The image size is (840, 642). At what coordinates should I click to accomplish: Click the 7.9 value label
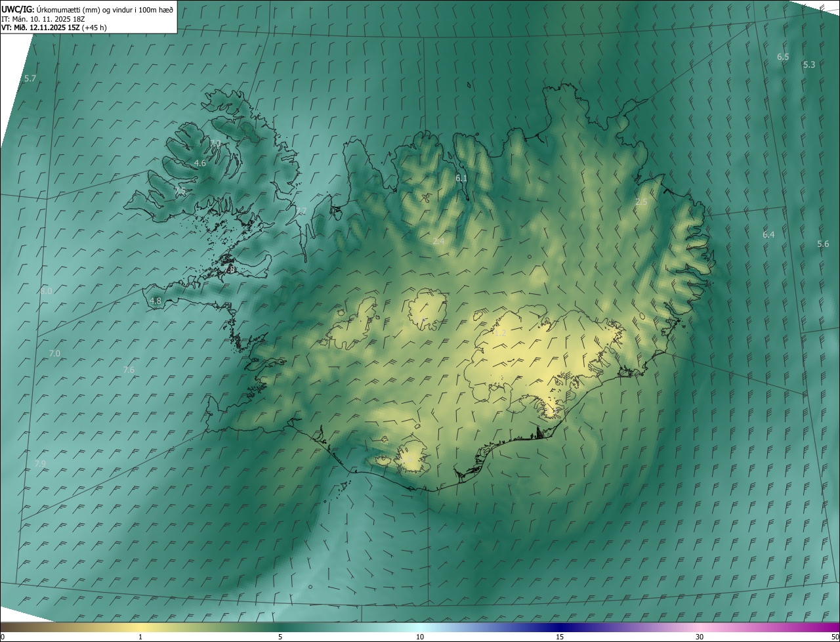tap(40, 464)
